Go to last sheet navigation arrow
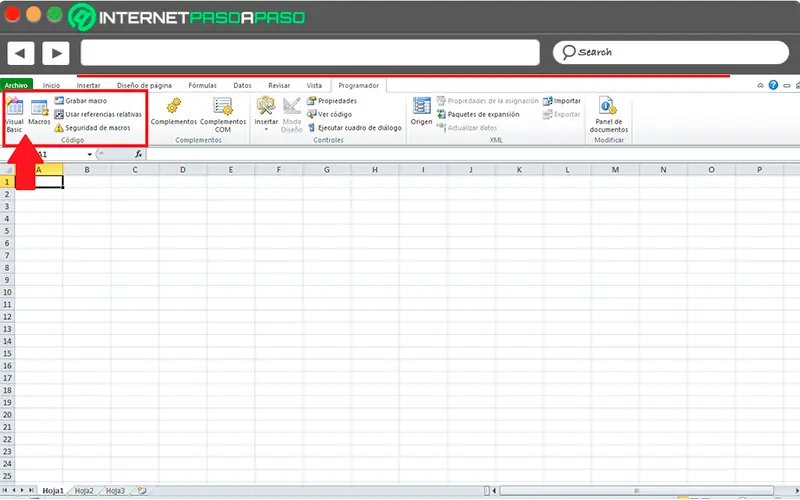Screen dimensions: 800x500 tap(31, 490)
